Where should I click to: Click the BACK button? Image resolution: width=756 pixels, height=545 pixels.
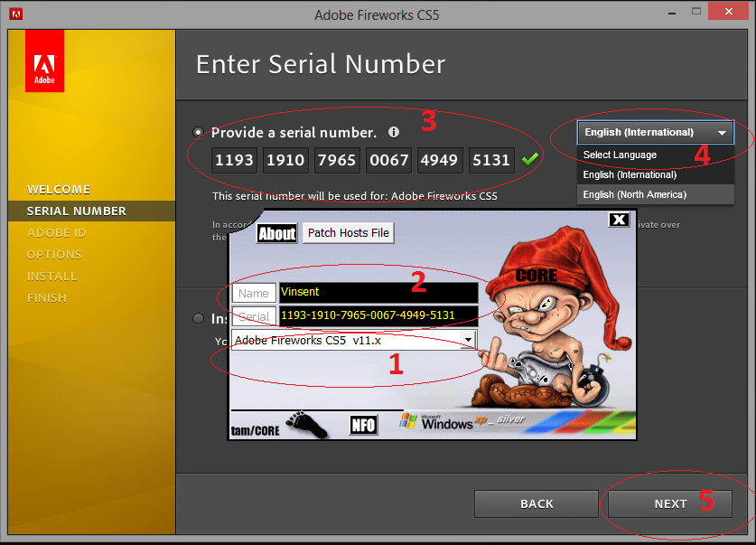pos(537,504)
